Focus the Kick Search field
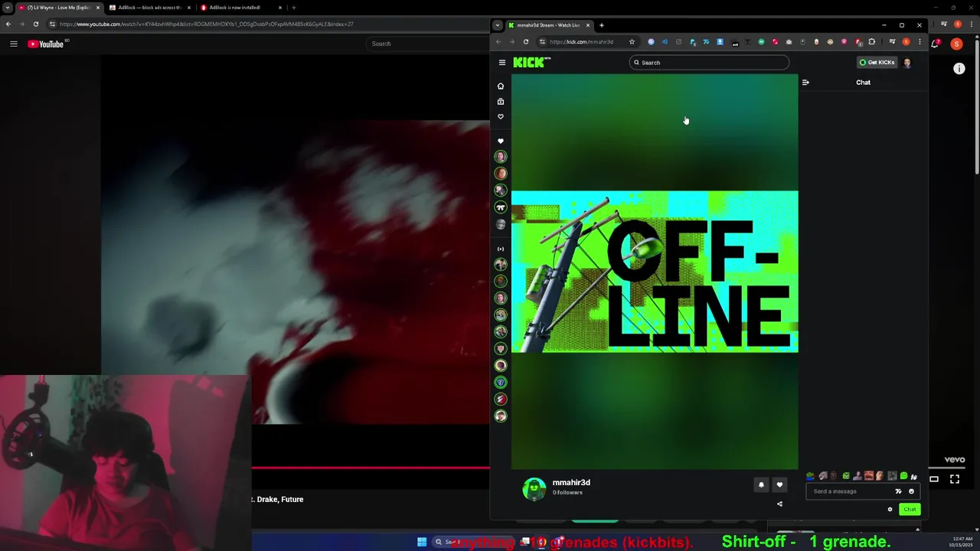This screenshot has width=980, height=551. pyautogui.click(x=709, y=63)
